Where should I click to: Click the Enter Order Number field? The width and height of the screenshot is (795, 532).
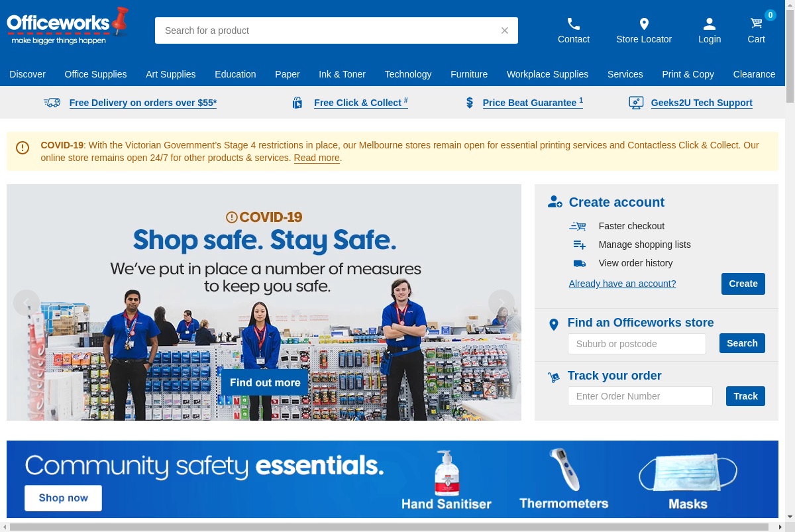coord(640,396)
